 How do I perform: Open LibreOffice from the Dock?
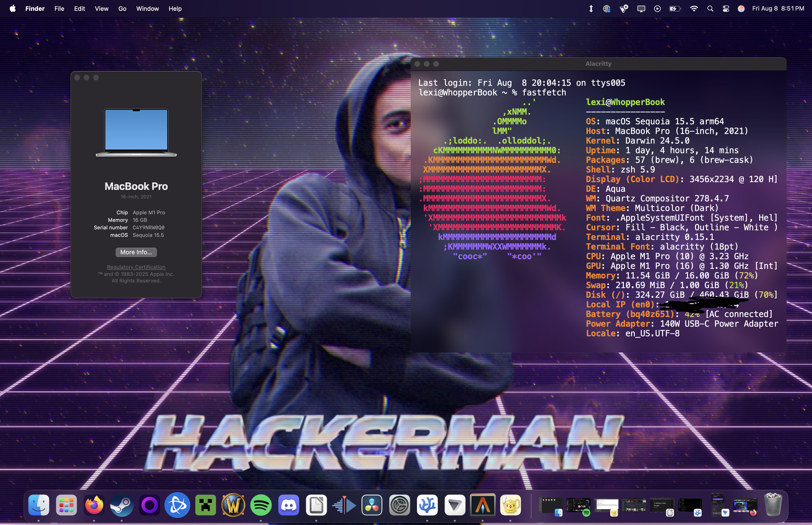tap(316, 505)
